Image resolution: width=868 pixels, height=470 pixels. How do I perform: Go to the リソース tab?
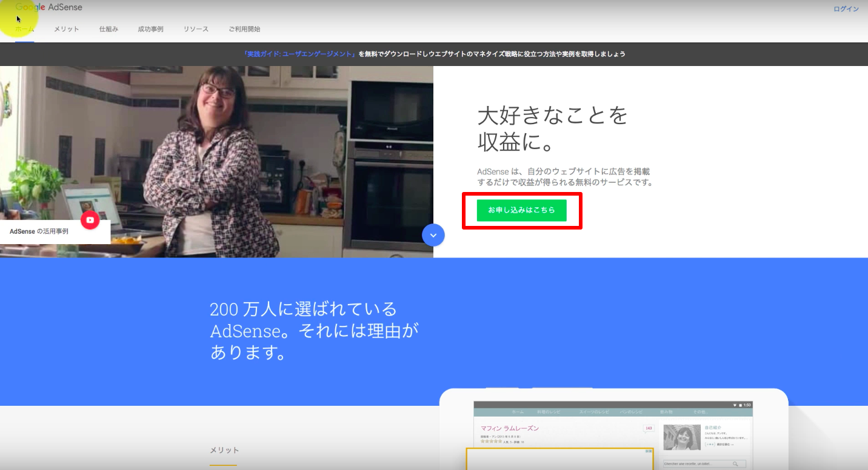click(x=196, y=29)
